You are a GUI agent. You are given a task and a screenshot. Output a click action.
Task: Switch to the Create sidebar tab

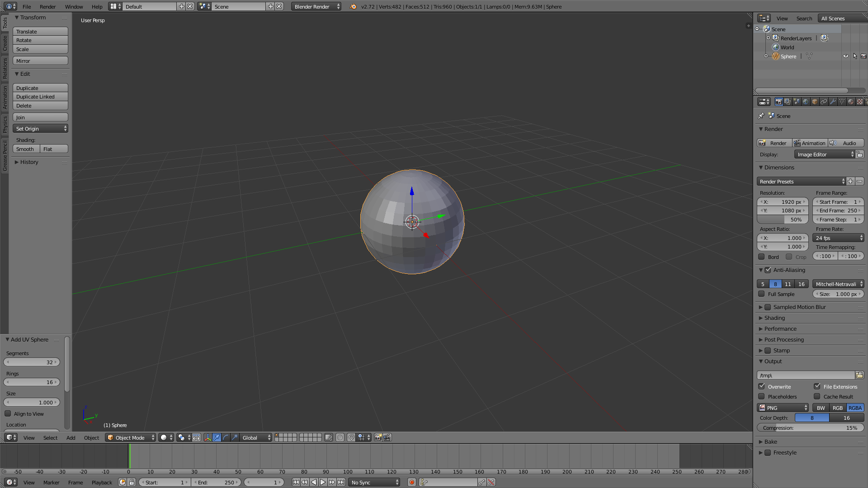5,43
